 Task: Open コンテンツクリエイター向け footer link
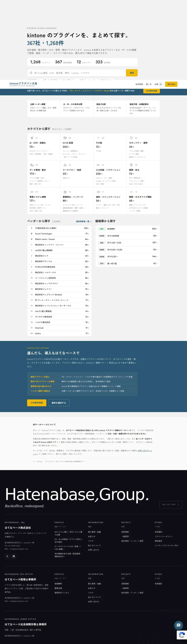166,545
